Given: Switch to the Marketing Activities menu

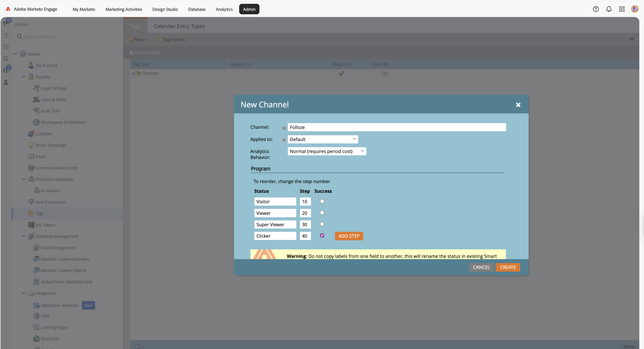Looking at the screenshot, I should coord(123,9).
